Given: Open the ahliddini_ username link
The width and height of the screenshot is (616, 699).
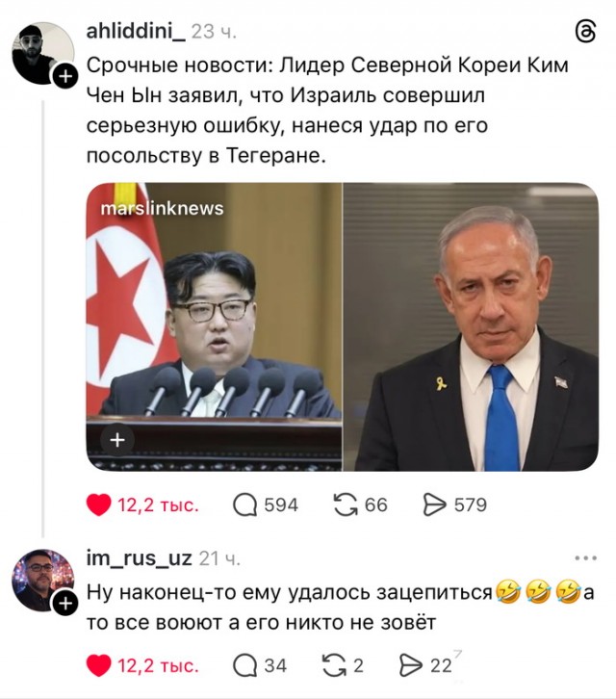Looking at the screenshot, I should click(136, 31).
